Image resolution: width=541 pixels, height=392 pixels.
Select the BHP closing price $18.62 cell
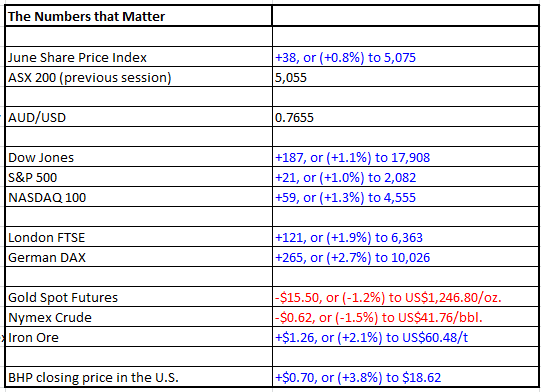(405, 377)
